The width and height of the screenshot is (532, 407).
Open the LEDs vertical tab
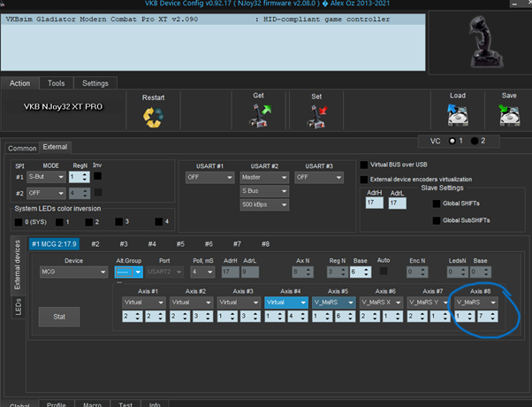(x=19, y=306)
